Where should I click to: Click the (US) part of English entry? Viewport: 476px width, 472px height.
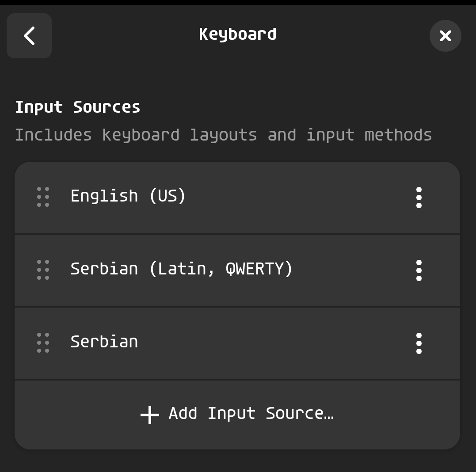click(167, 196)
